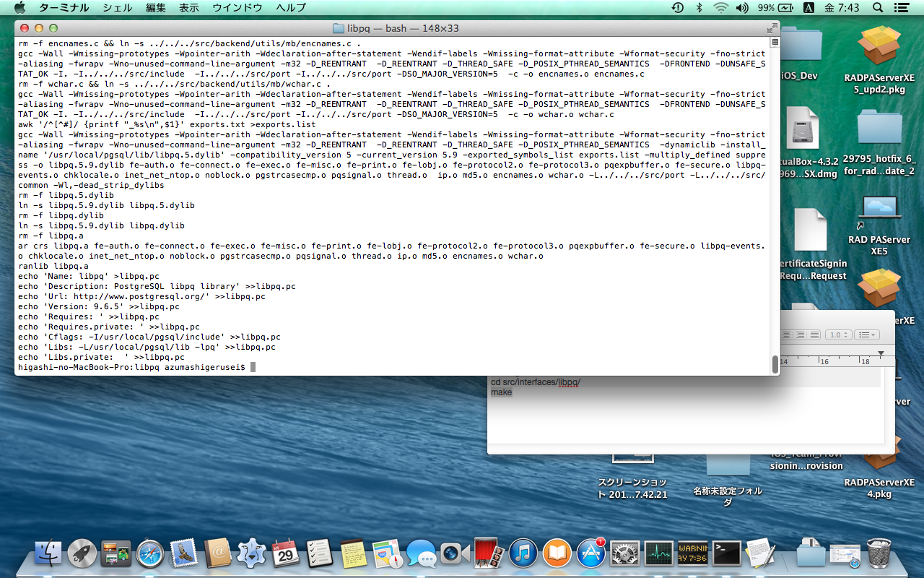
Task: Open yellow Notes icon in Dock
Action: coord(353,553)
